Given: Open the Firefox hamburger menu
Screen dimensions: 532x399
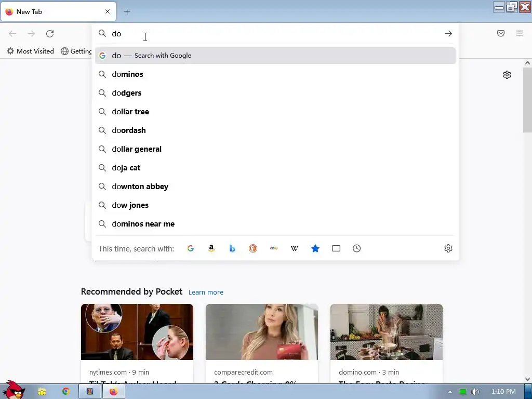Looking at the screenshot, I should click(x=520, y=33).
